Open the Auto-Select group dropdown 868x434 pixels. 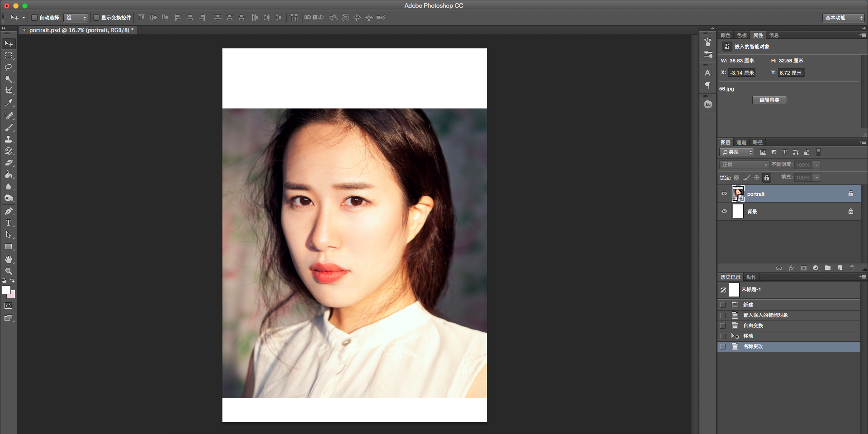point(75,18)
